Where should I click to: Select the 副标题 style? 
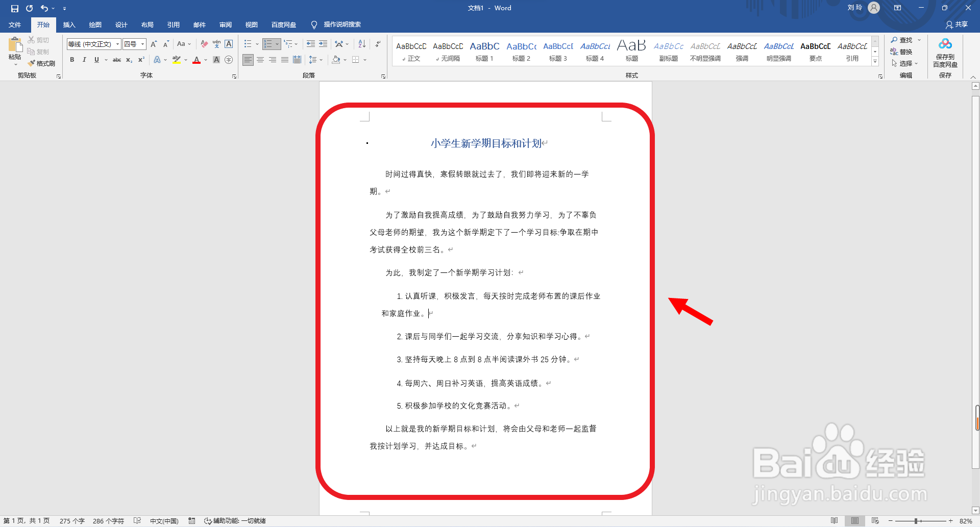tap(668, 50)
